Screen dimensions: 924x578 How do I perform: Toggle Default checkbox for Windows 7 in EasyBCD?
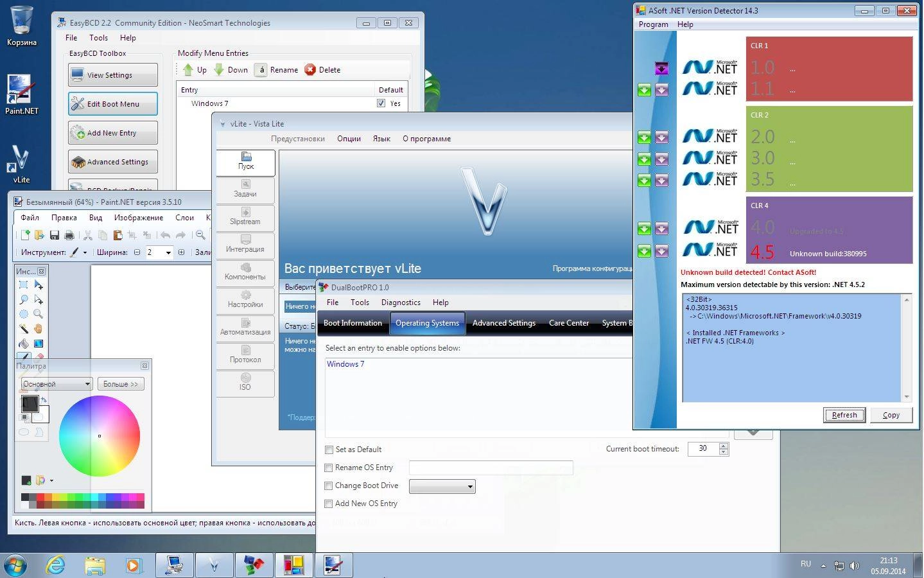pyautogui.click(x=381, y=103)
